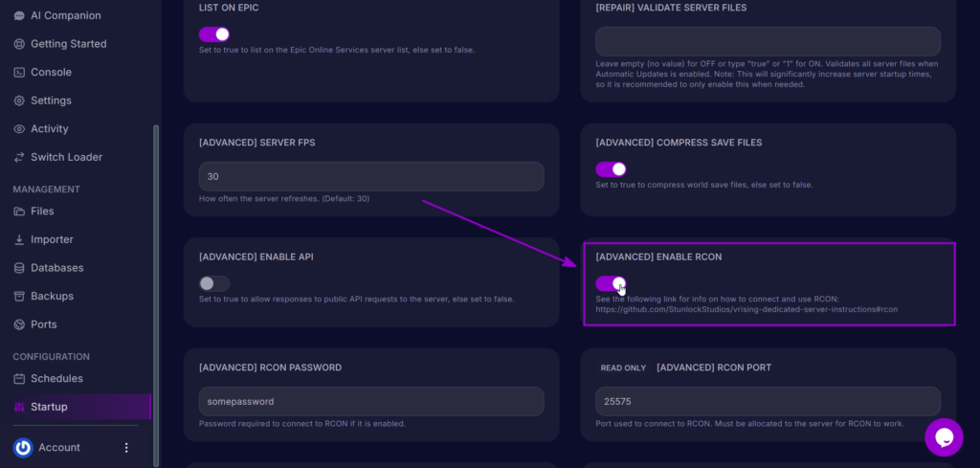Open the Backups page
Viewport: 980px width, 468px height.
(52, 296)
